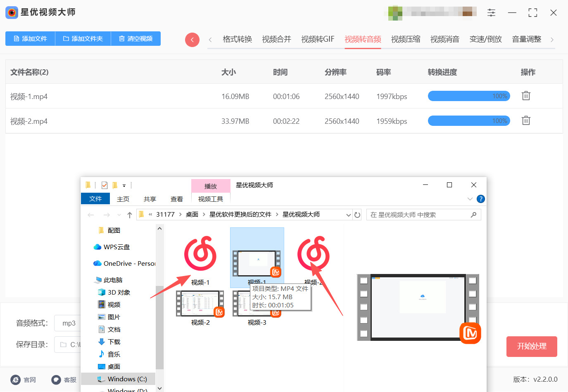This screenshot has width=568, height=392.
Task: Switch to 视频消音 tab
Action: [x=445, y=39]
